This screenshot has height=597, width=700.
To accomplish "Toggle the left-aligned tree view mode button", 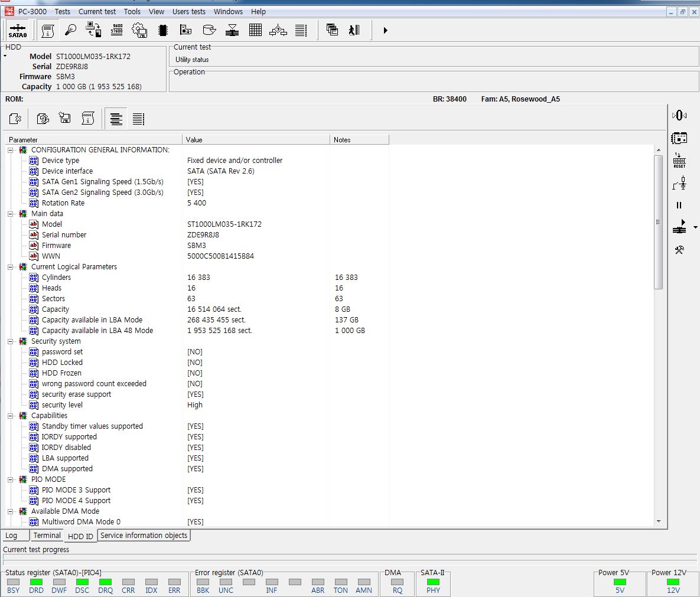I will pos(116,119).
